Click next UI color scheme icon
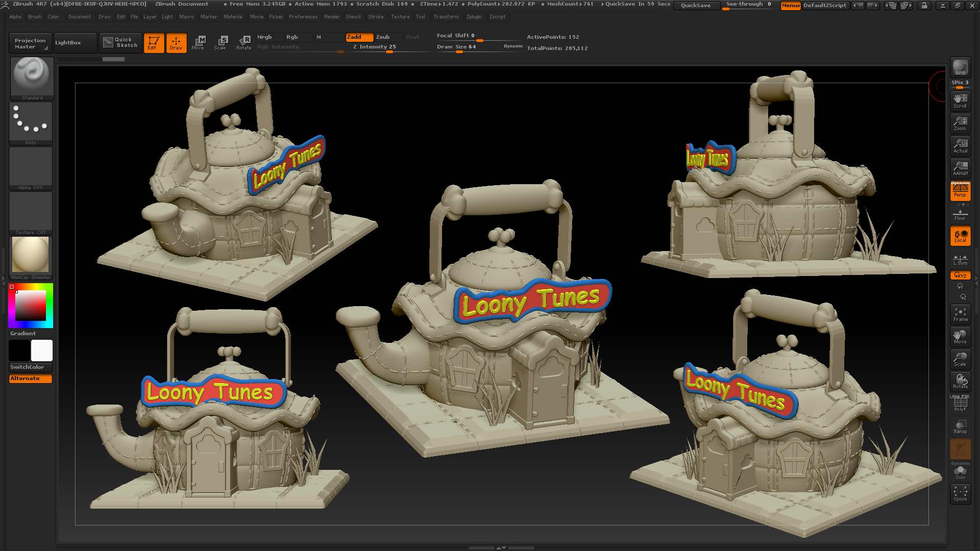This screenshot has width=980, height=551. [906, 5]
